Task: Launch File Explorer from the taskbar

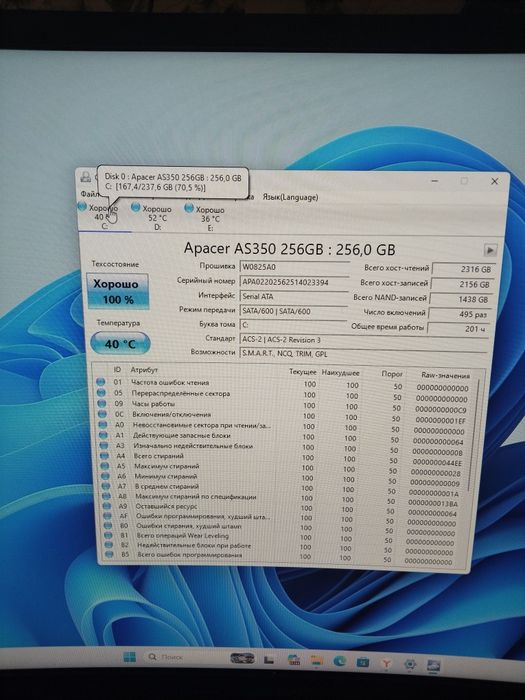Action: pyautogui.click(x=317, y=661)
